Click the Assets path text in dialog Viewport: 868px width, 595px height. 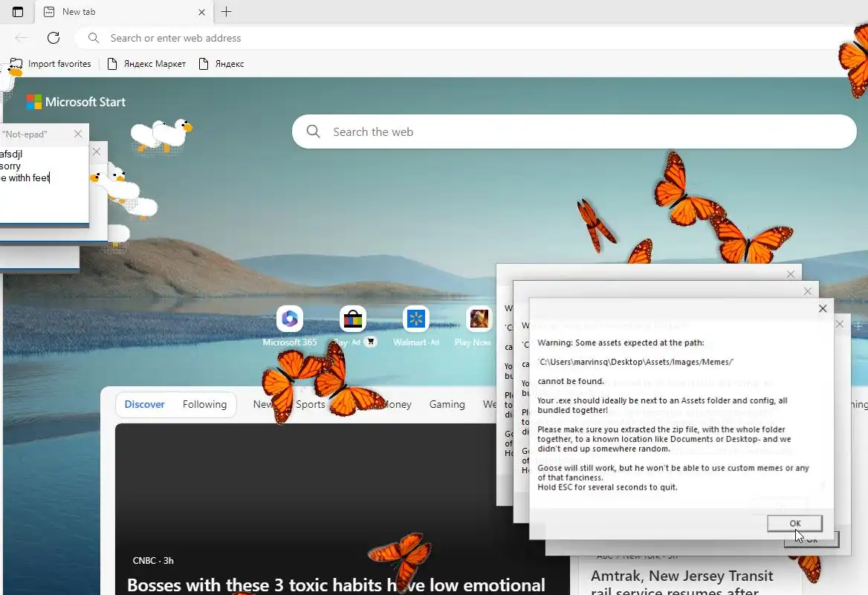tap(635, 362)
